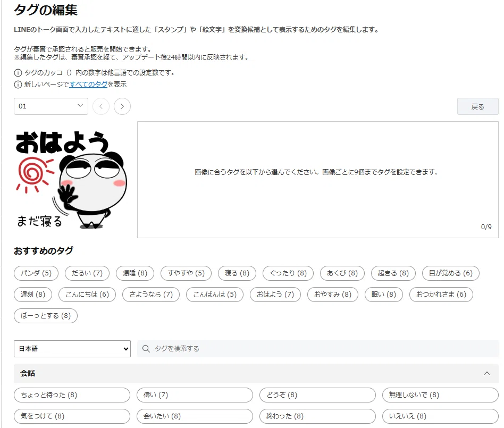Click the magnifier search icon
The height and width of the screenshot is (428, 504).
coord(146,349)
